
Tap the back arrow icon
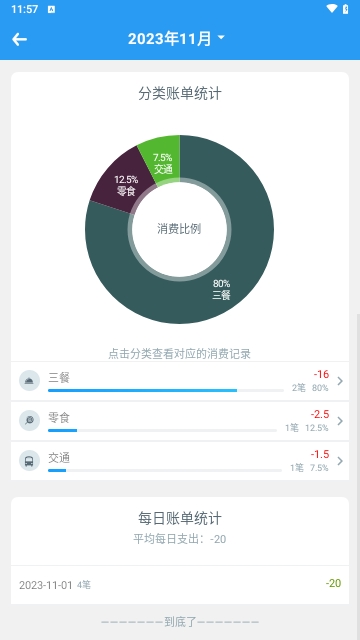tap(19, 39)
